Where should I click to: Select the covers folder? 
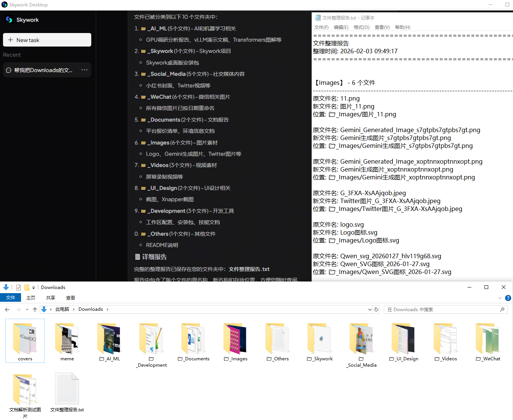[25, 341]
